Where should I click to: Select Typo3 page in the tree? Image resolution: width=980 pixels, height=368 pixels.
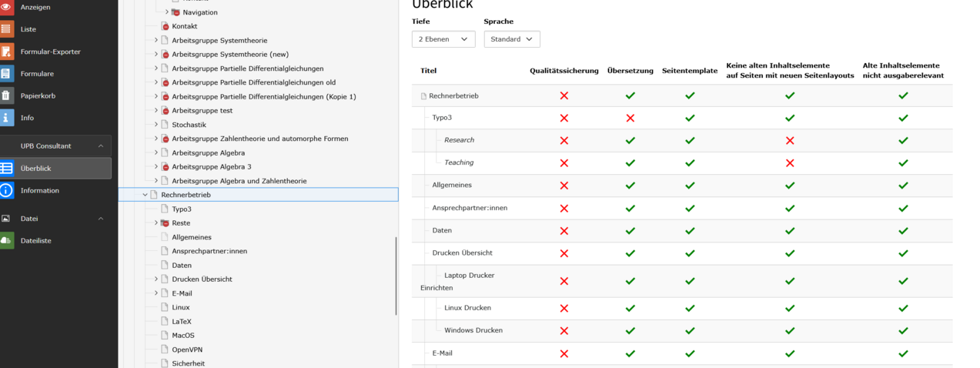click(182, 209)
